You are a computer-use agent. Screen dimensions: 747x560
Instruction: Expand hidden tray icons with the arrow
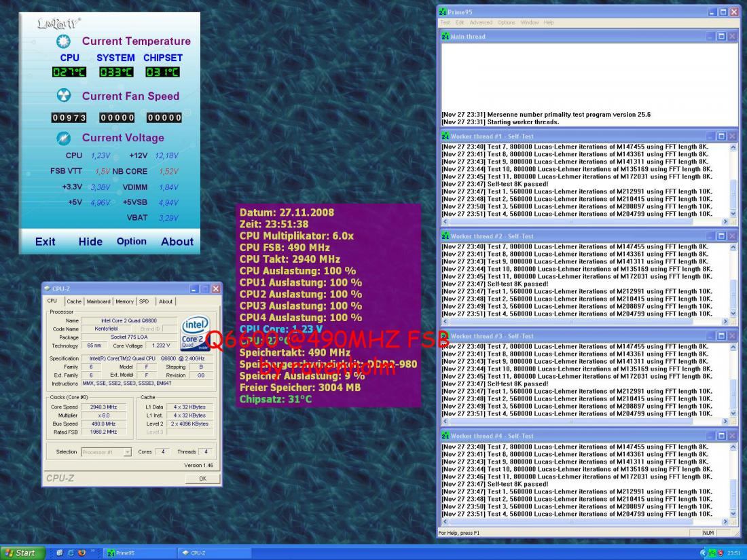[703, 553]
